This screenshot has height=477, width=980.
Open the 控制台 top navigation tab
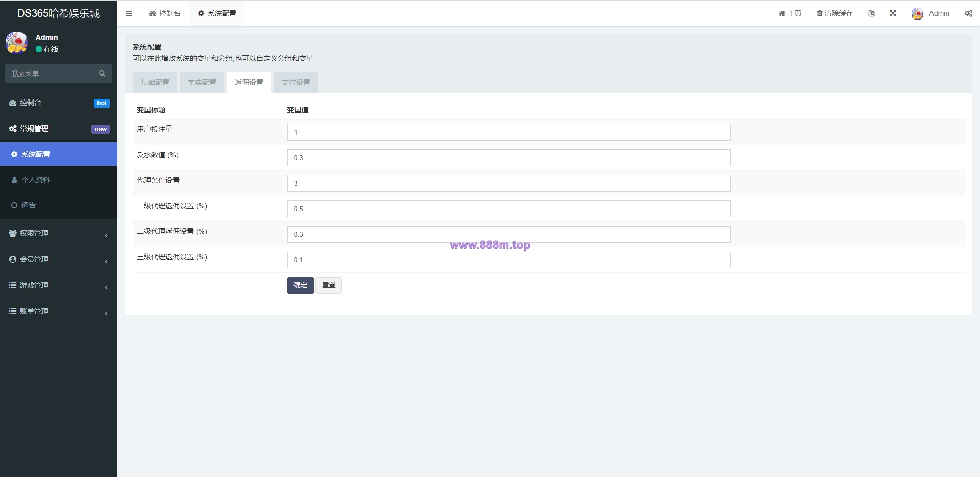click(x=165, y=13)
